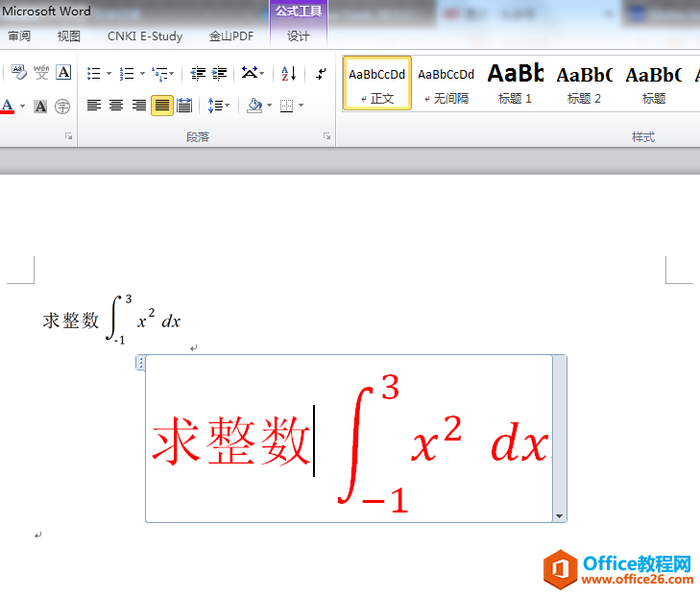The width and height of the screenshot is (700, 596).
Task: Click the Decrease Indent icon
Action: [198, 73]
